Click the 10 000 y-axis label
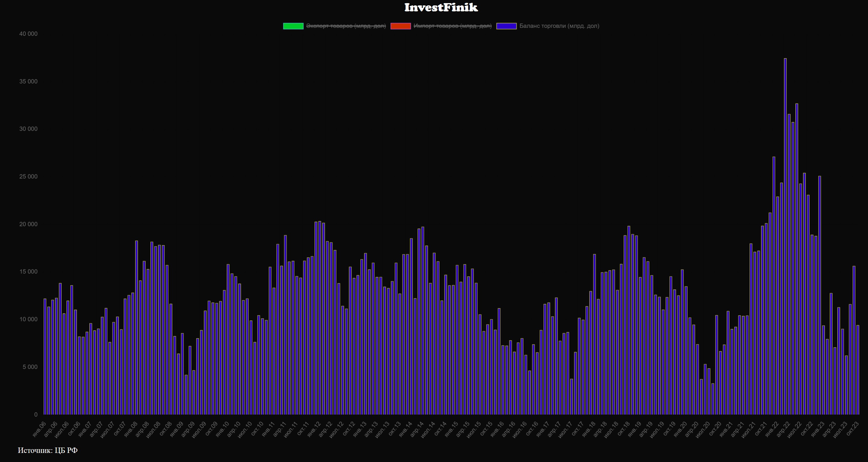Screen dimensions: 868x462 point(28,319)
